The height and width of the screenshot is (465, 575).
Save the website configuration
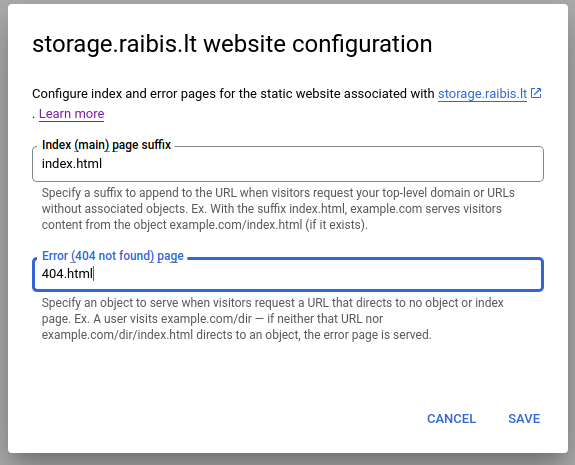[x=524, y=419]
